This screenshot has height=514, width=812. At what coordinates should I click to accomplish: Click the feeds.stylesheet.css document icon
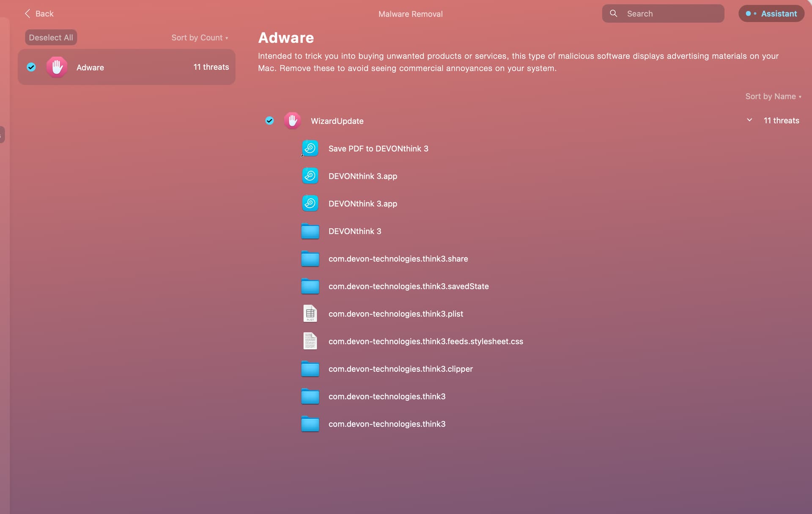point(310,341)
